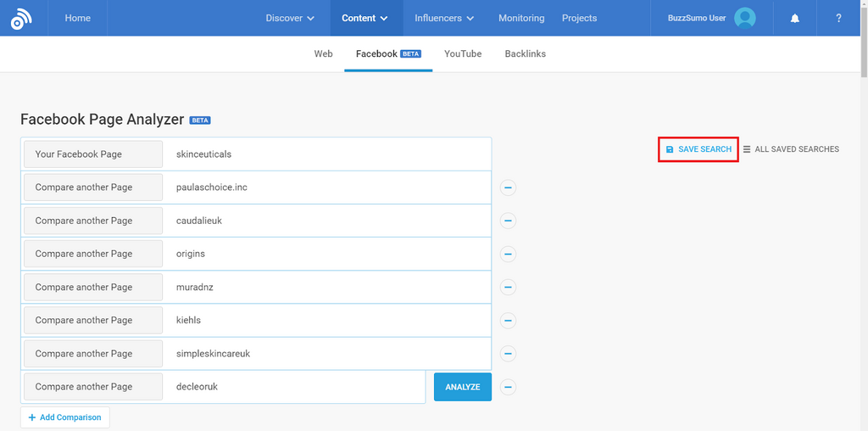Viewport: 868px width, 431px height.
Task: Remove the paulaschoice.inc comparison row
Action: point(508,188)
